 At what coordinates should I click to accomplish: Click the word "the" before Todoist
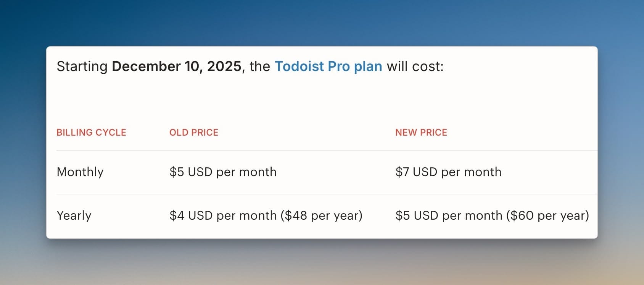[259, 66]
